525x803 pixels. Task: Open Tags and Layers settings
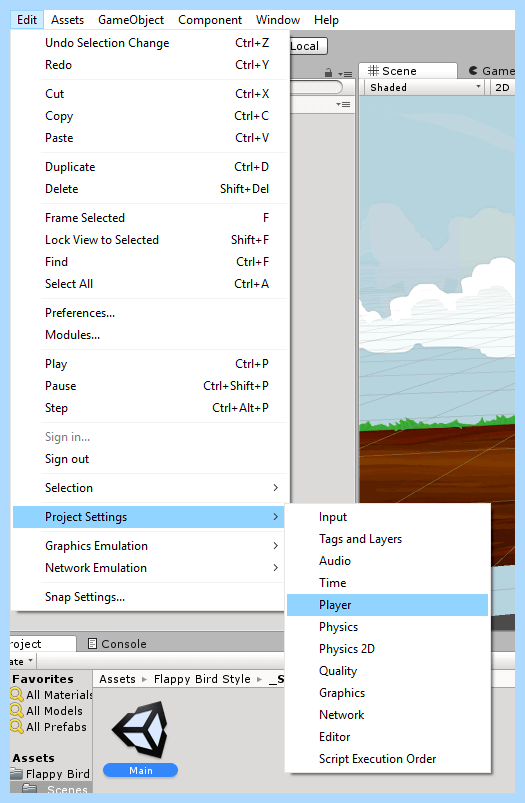(x=387, y=539)
